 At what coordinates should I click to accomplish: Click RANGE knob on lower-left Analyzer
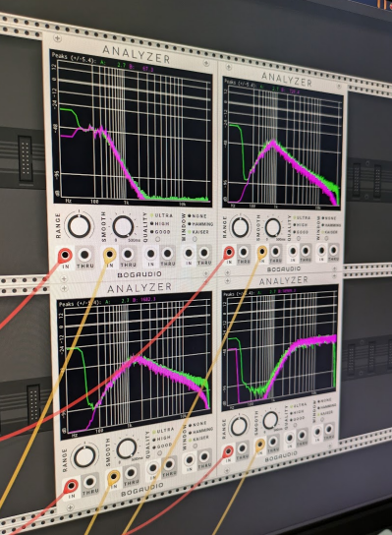tap(84, 456)
